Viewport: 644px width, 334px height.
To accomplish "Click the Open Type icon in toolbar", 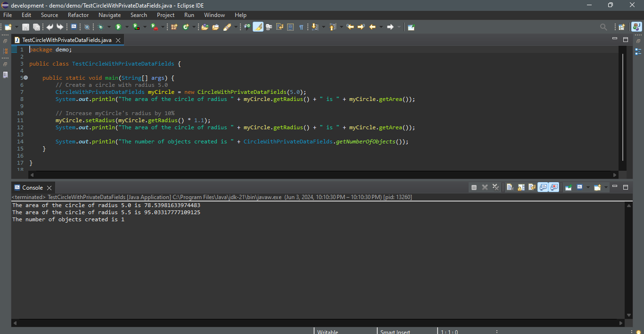I will pos(204,27).
